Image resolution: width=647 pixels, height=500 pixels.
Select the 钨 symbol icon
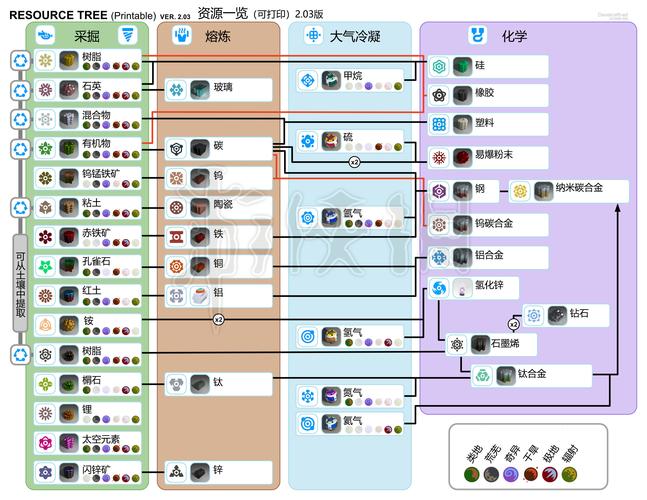(x=177, y=178)
